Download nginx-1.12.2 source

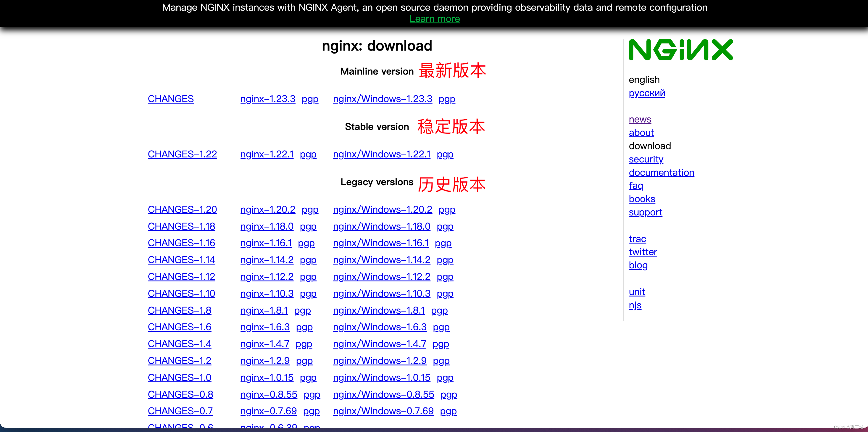tap(267, 276)
